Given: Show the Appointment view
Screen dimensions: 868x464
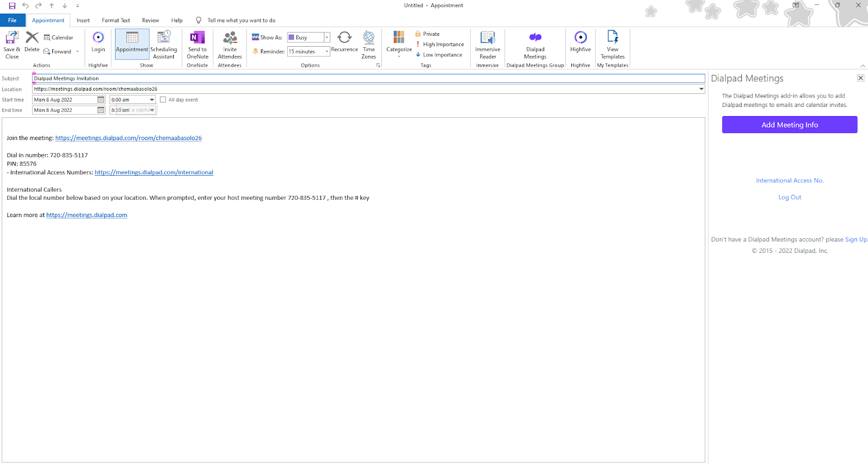Looking at the screenshot, I should pyautogui.click(x=132, y=45).
